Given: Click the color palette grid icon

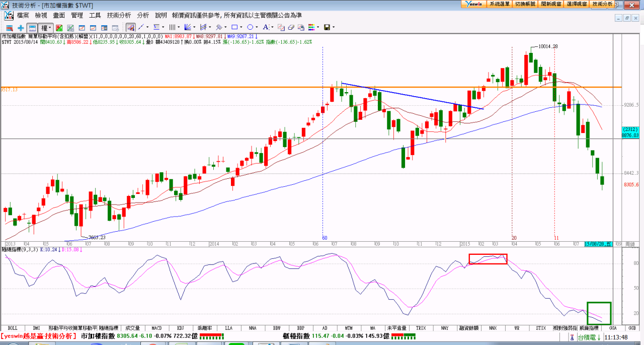Looking at the screenshot, I should click(x=312, y=27).
